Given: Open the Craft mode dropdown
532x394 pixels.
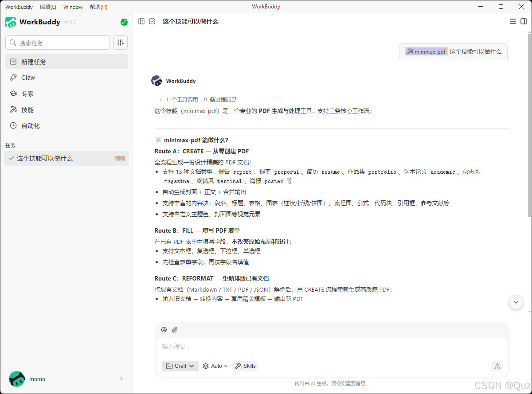Looking at the screenshot, I should [x=180, y=366].
